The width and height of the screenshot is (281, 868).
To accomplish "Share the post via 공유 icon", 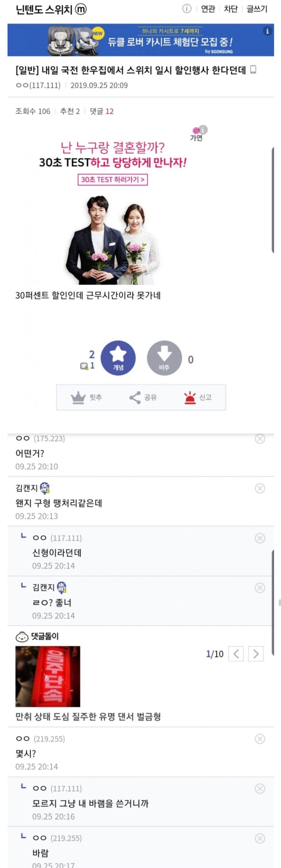I will click(x=135, y=398).
